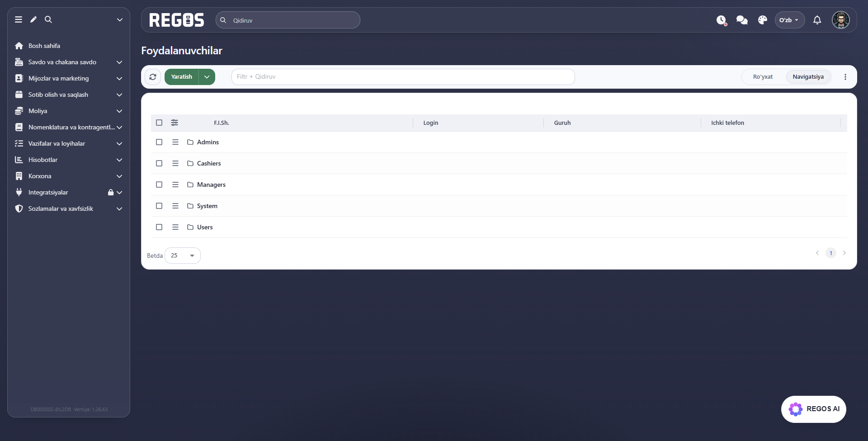Check the Managers row checkbox
Screen dimensions: 868x441
(x=159, y=185)
